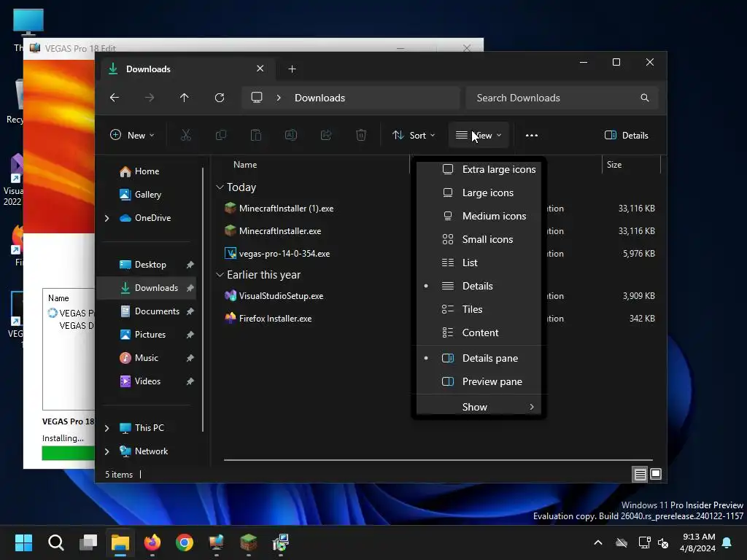The height and width of the screenshot is (560, 747).
Task: Open Windows Start menu
Action: point(24,542)
